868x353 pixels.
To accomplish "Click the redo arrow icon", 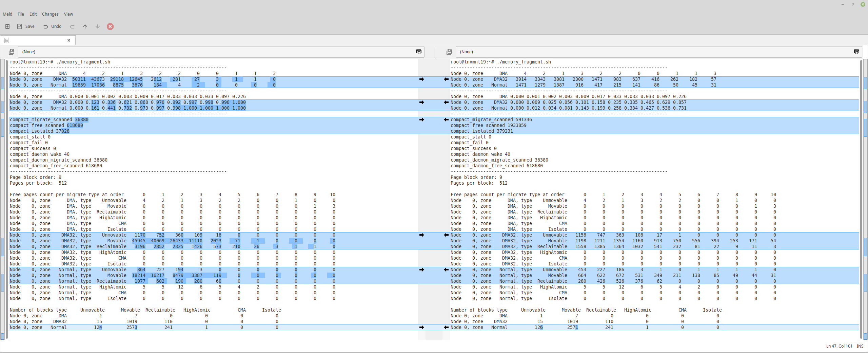I will click(x=72, y=26).
